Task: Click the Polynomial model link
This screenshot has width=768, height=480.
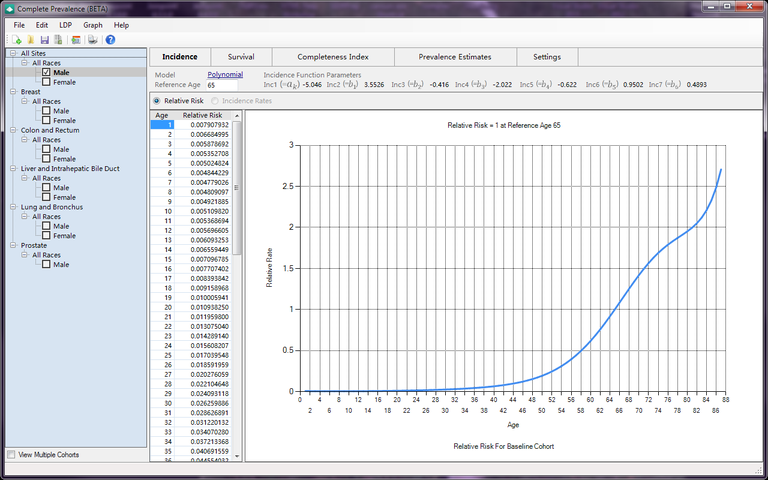Action: click(x=225, y=75)
